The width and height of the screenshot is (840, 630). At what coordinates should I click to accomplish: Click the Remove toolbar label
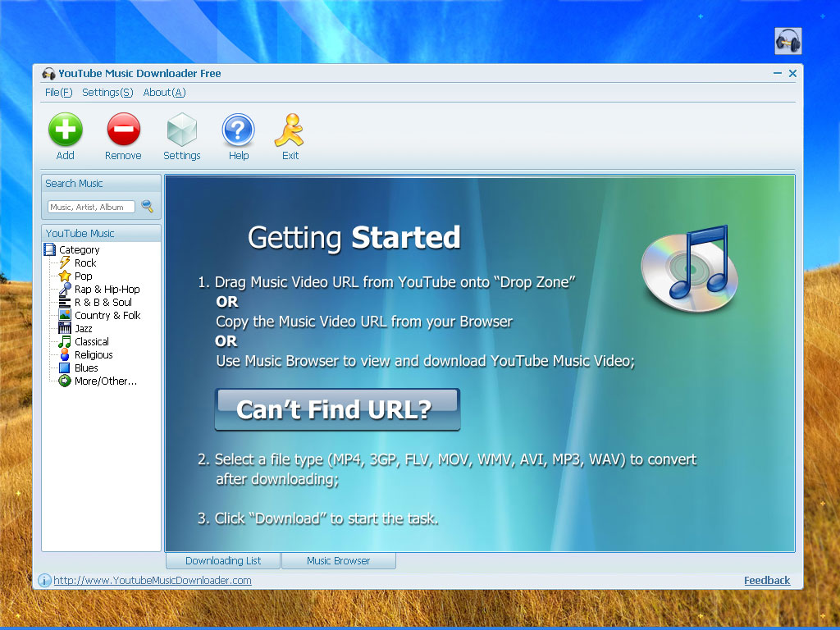(x=123, y=155)
